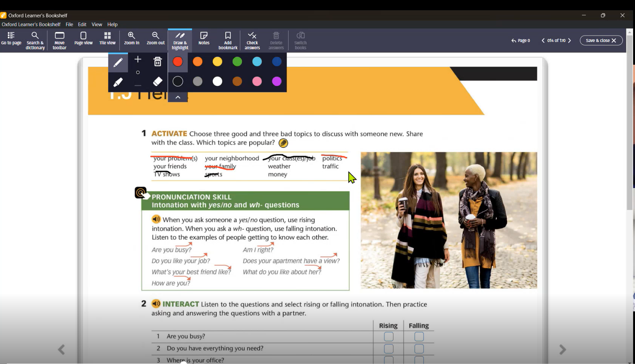Click the Save & close button

601,40
